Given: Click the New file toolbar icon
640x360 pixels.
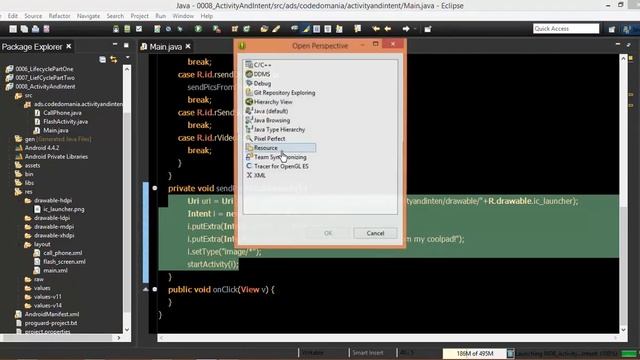Looking at the screenshot, I should [x=13, y=29].
